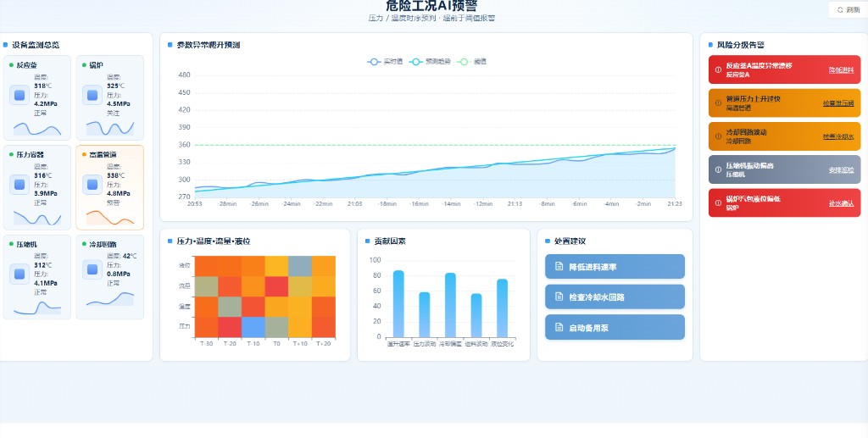Click the 降低进料 link in red alert
Image resolution: width=868 pixels, height=438 pixels.
[841, 70]
